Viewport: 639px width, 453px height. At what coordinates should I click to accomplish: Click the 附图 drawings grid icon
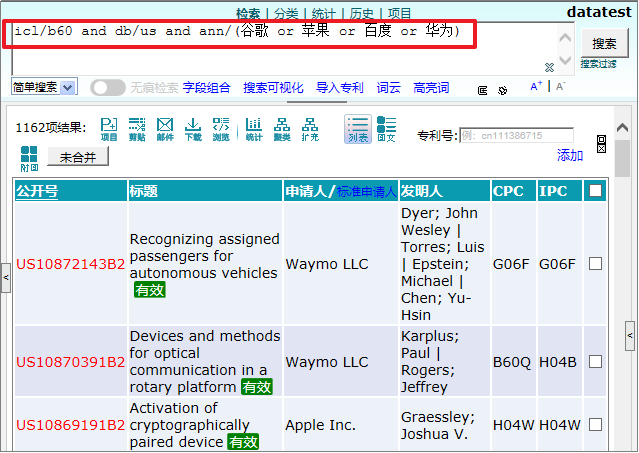[x=29, y=158]
